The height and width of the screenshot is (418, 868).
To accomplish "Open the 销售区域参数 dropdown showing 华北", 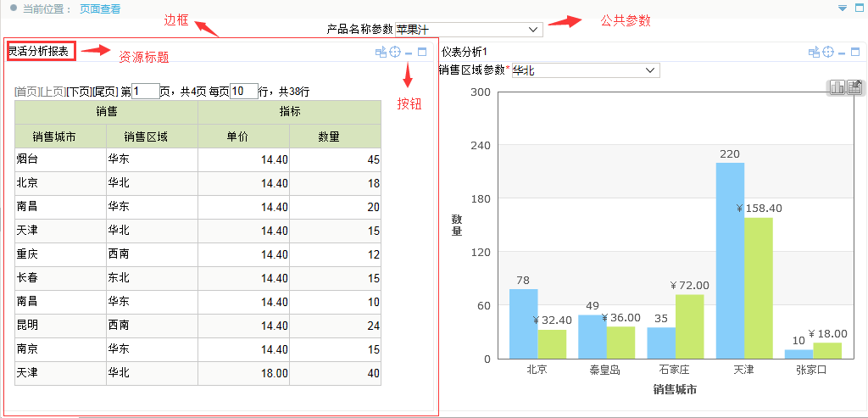I will tap(586, 70).
